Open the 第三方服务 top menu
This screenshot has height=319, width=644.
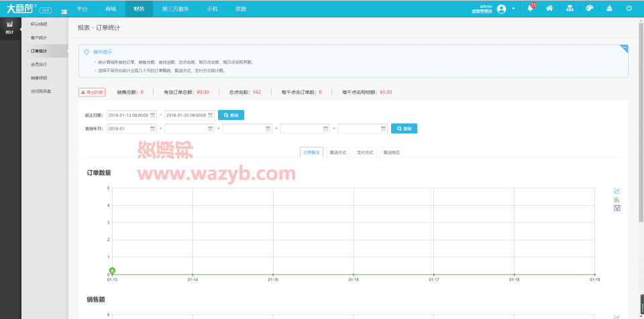pos(175,9)
